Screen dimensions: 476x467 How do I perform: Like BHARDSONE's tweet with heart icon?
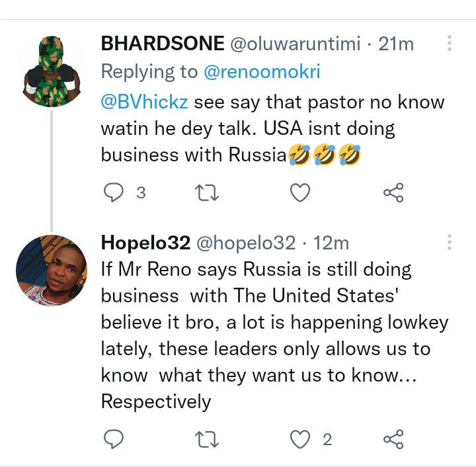point(300,192)
